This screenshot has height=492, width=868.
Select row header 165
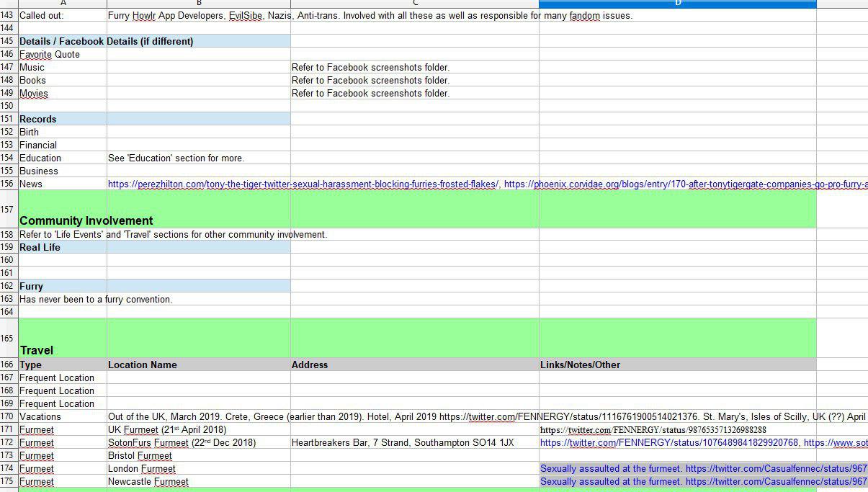point(9,338)
